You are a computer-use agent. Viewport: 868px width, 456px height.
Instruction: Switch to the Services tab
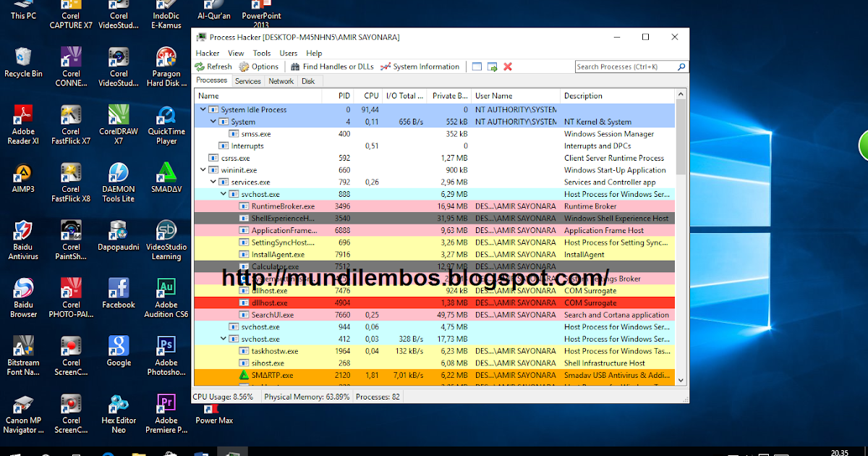click(x=247, y=81)
